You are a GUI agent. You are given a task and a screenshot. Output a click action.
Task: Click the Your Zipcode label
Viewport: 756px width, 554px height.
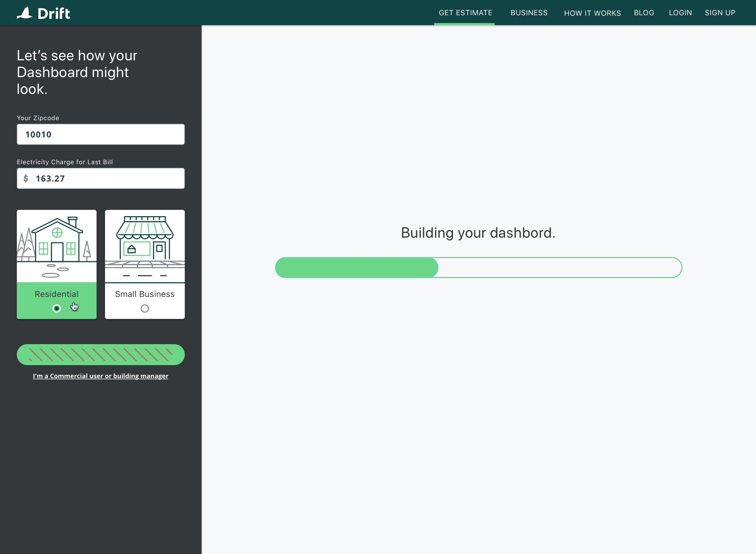38,118
